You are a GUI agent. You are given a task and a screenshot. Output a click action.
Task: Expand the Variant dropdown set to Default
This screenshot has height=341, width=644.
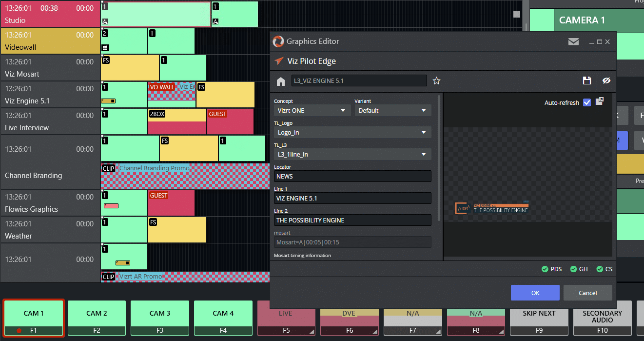[x=392, y=111]
